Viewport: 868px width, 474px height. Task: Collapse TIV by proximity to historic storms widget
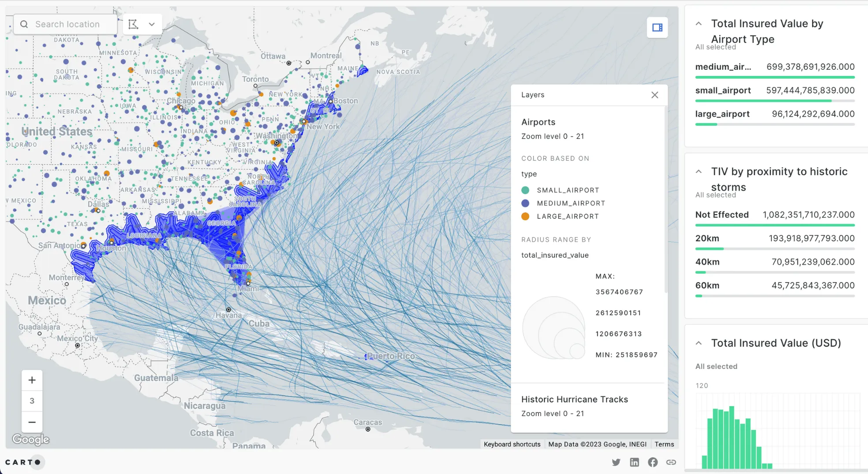[699, 172]
